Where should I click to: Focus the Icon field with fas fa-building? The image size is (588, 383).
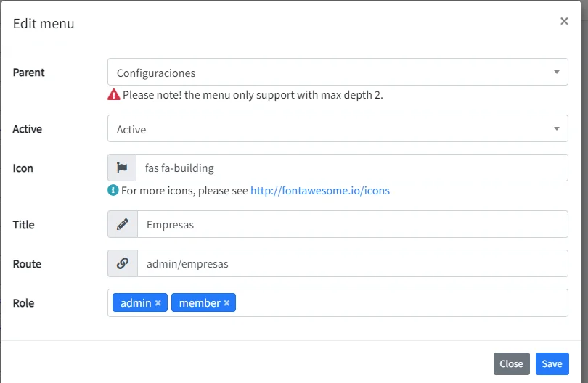[352, 168]
